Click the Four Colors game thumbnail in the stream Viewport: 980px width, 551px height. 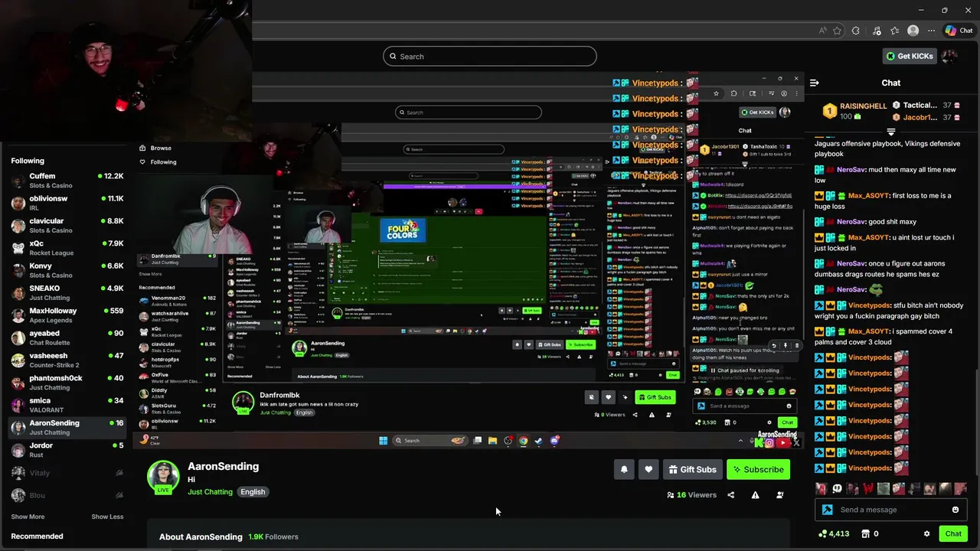(403, 230)
